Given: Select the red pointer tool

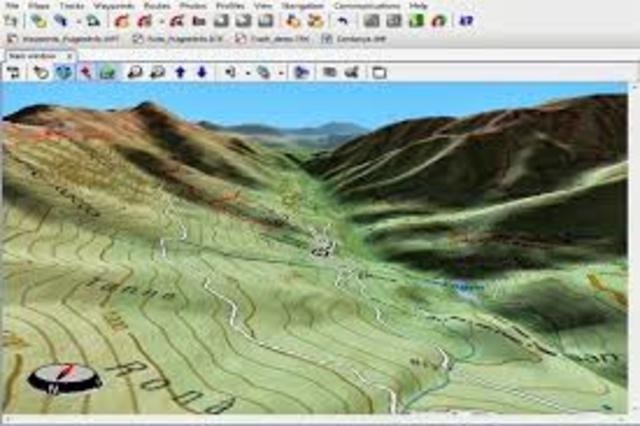Looking at the screenshot, I should (85, 73).
